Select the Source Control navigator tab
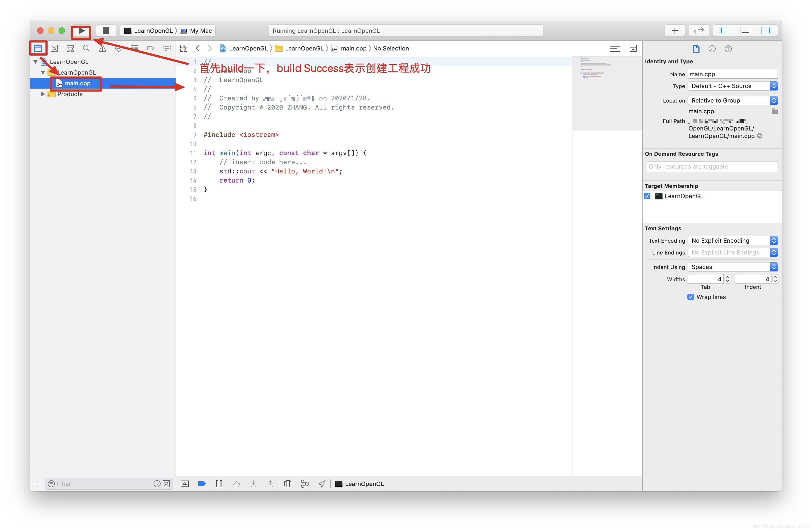 pyautogui.click(x=54, y=48)
